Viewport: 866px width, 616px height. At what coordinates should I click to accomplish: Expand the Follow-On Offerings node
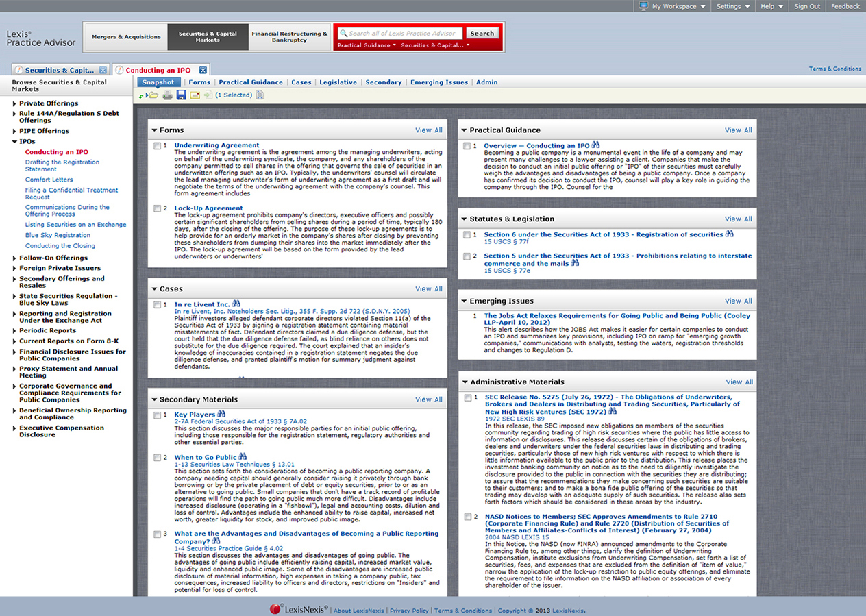(x=15, y=258)
